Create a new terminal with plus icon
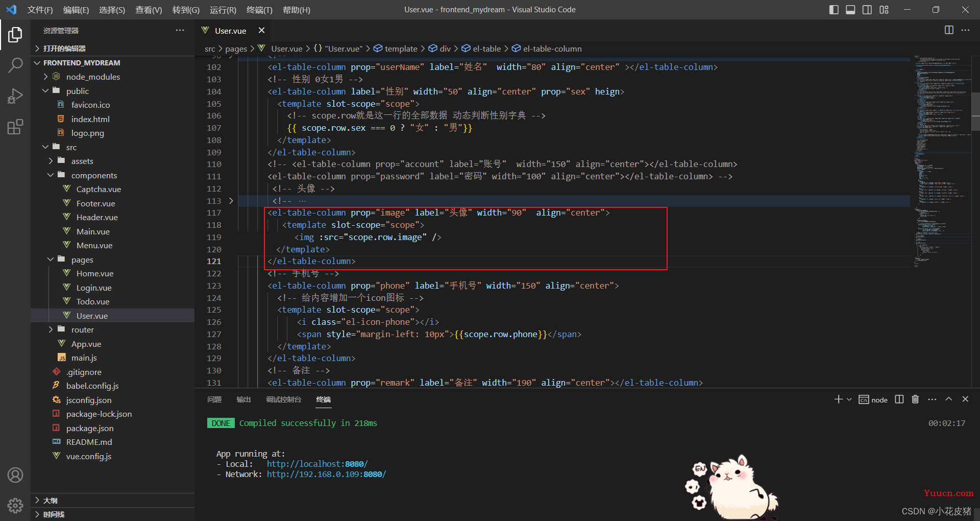This screenshot has width=980, height=521. coord(838,399)
